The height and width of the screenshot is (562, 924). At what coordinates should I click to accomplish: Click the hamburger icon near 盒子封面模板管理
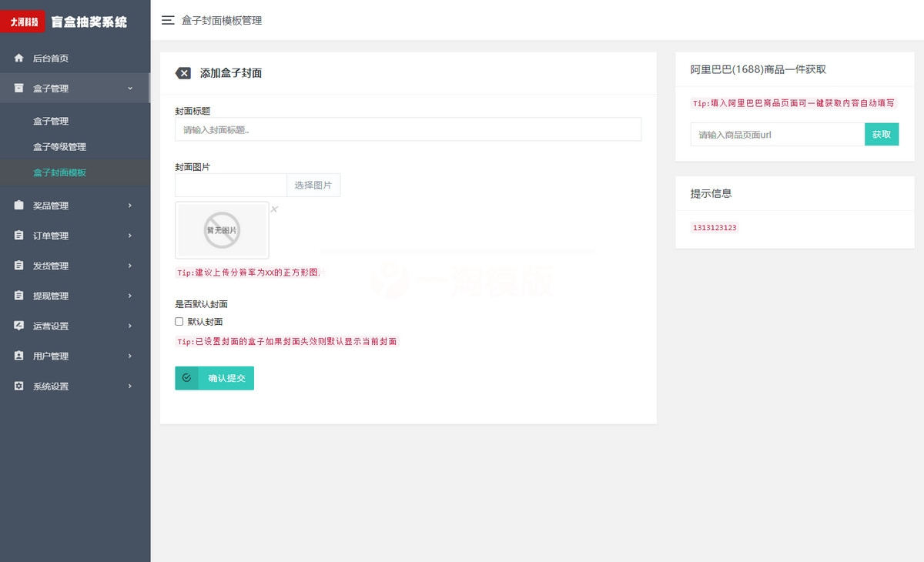click(168, 21)
